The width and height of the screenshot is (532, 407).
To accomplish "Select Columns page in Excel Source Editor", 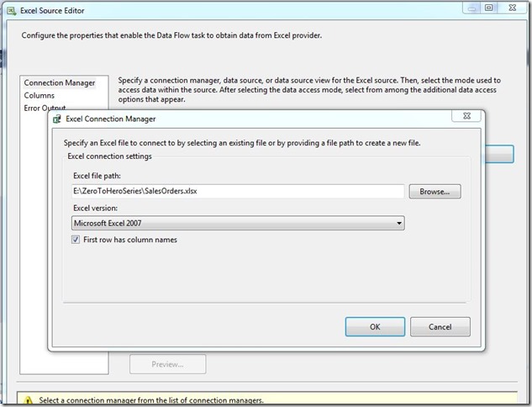I will coord(39,95).
